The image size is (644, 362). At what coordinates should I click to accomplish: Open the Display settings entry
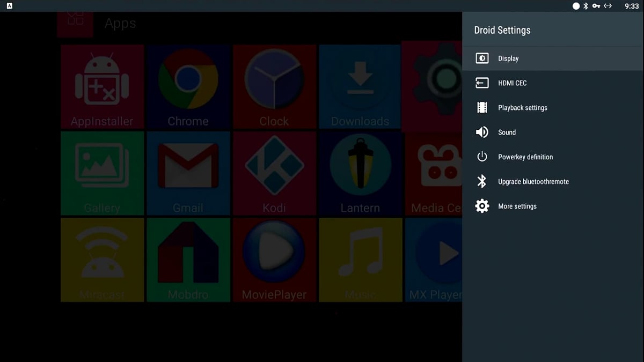pyautogui.click(x=553, y=58)
